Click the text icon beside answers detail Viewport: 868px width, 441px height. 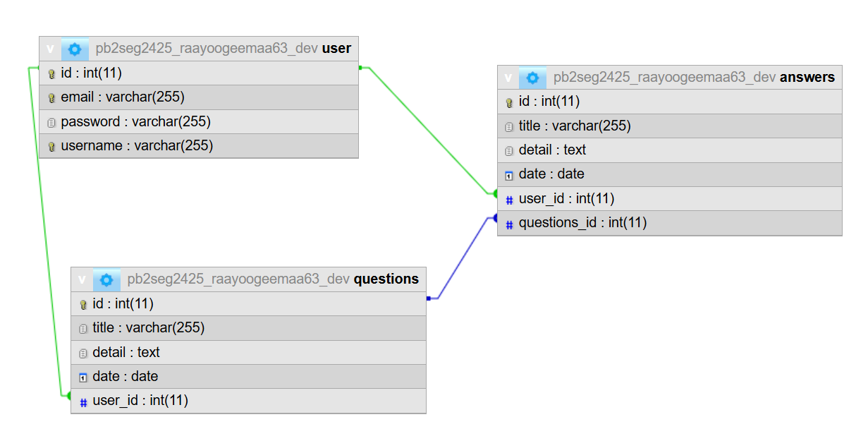pos(509,150)
